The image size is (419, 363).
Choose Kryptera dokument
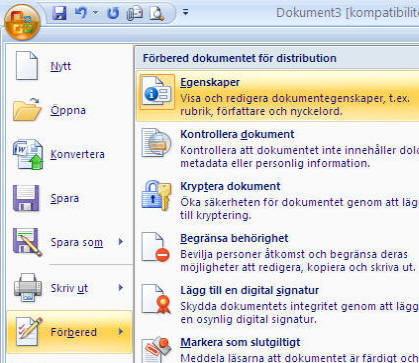coord(230,186)
